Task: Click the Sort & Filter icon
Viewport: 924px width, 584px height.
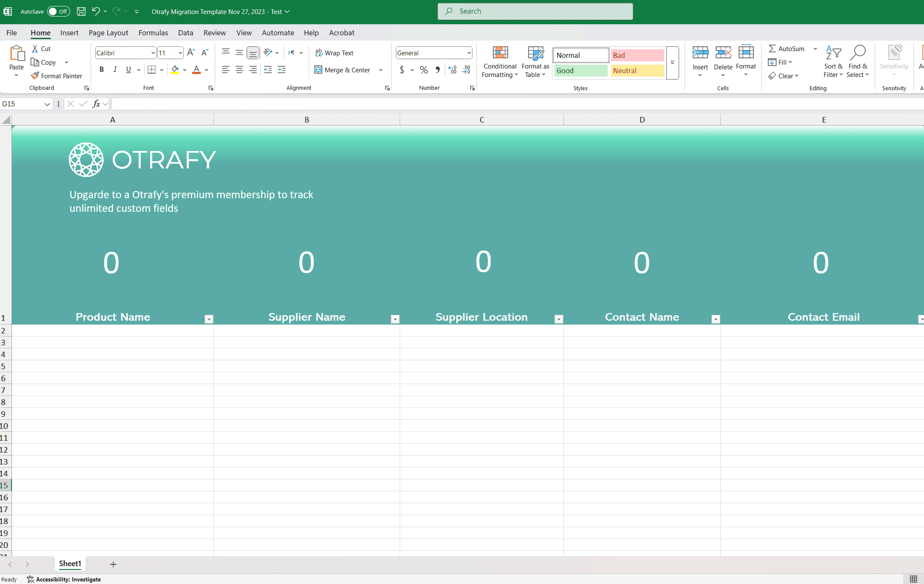Action: (833, 53)
